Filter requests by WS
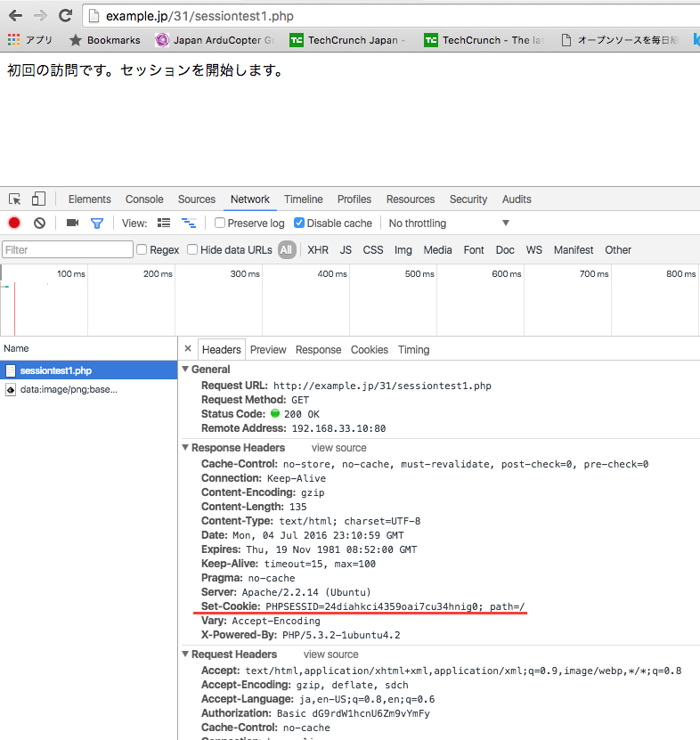The height and width of the screenshot is (740, 700). [x=534, y=249]
